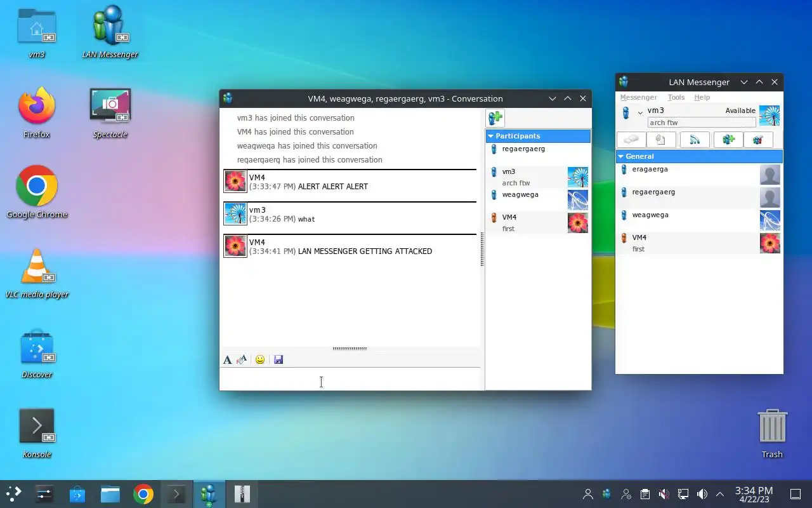Click the 'ALERT ALERT ALERT' message text
Screen dimensions: 812x508
(x=333, y=187)
